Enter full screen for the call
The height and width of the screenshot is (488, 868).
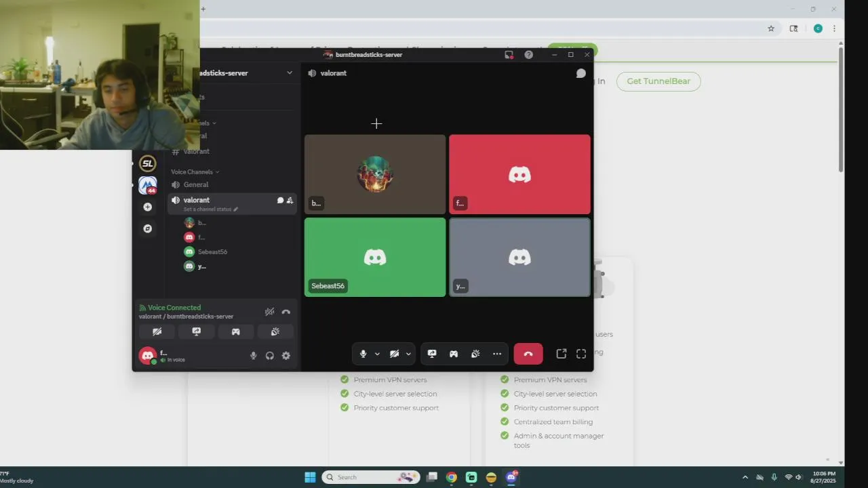tap(581, 354)
